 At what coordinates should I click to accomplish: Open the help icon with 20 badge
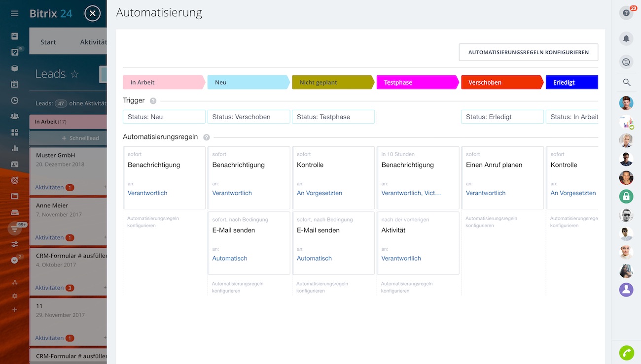pos(626,13)
